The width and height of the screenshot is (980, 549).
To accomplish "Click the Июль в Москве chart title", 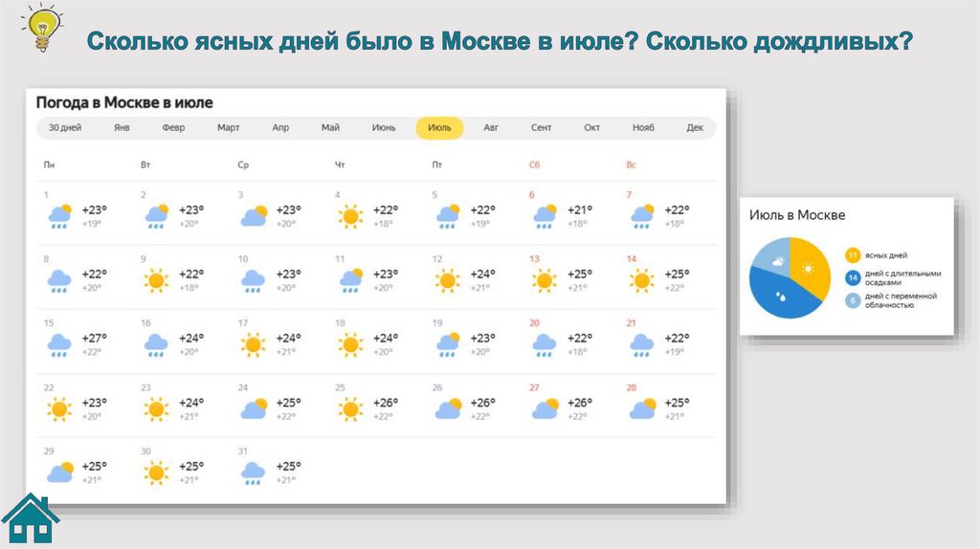I will (x=797, y=215).
